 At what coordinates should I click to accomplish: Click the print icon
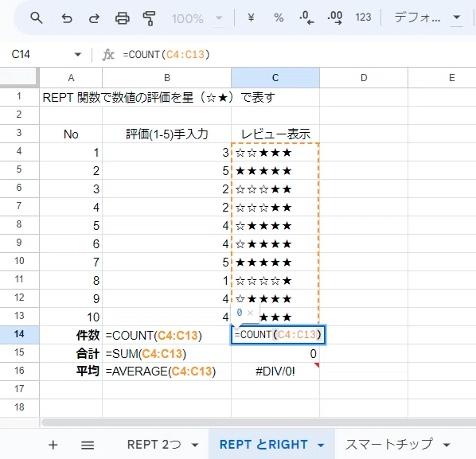[x=123, y=18]
